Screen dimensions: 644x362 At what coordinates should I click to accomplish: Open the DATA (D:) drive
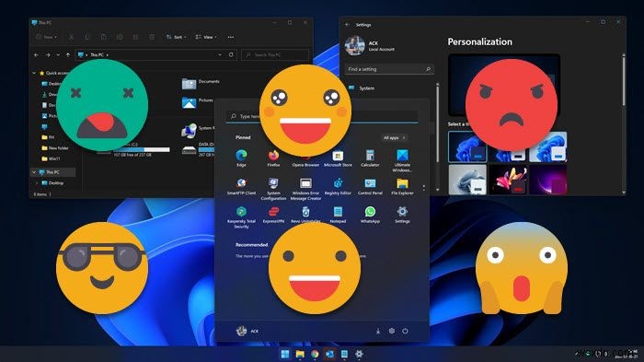(199, 150)
